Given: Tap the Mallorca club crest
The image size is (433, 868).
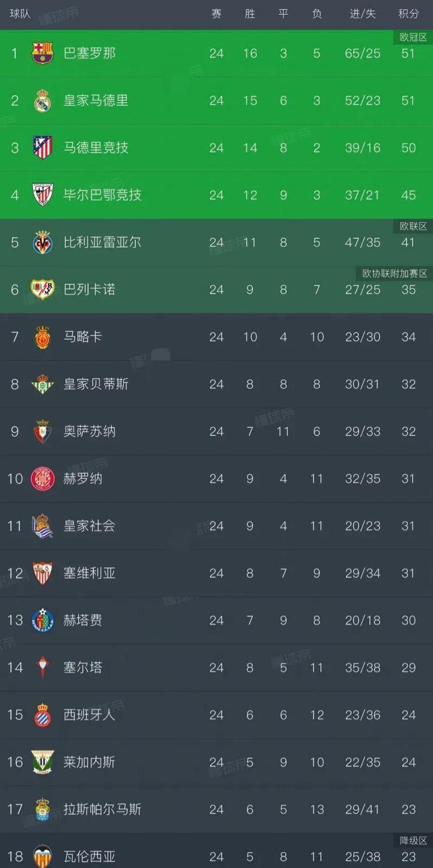Looking at the screenshot, I should click(x=42, y=337).
